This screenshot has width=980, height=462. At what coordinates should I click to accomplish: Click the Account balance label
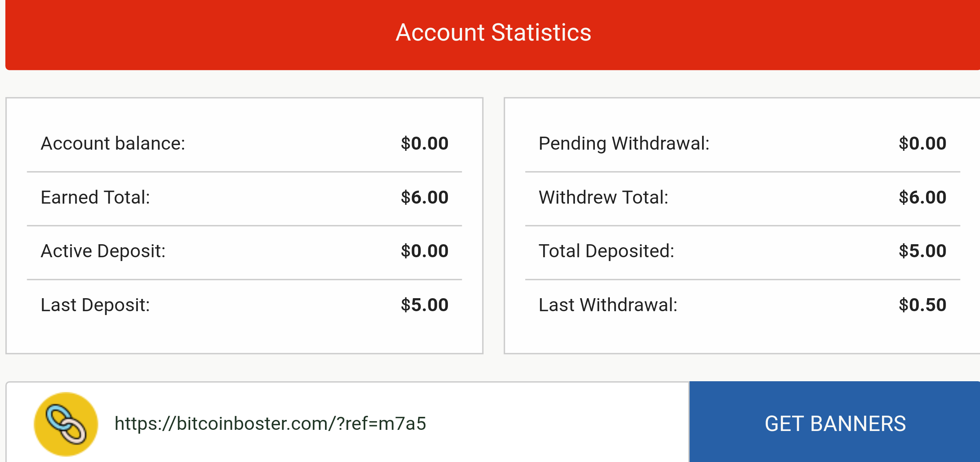coord(113,144)
